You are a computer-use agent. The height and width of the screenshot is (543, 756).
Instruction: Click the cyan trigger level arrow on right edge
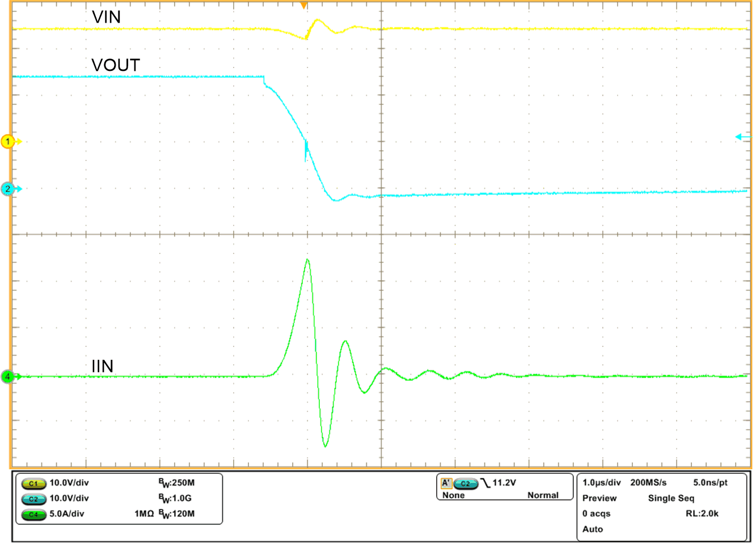click(742, 137)
